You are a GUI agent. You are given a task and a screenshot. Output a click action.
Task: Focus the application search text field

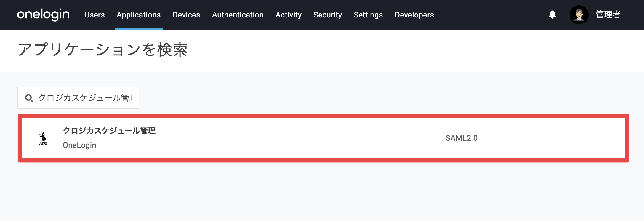pos(78,98)
